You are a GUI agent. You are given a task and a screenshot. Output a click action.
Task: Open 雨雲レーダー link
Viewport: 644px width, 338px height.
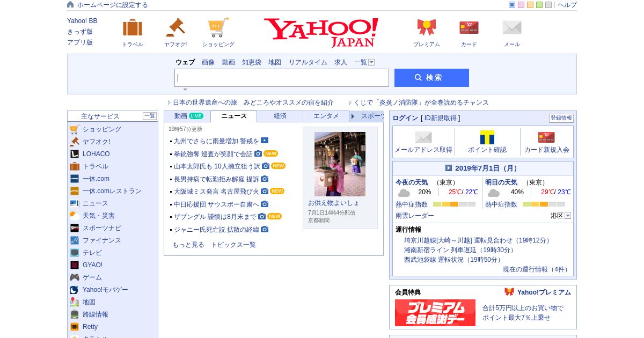pyautogui.click(x=415, y=216)
